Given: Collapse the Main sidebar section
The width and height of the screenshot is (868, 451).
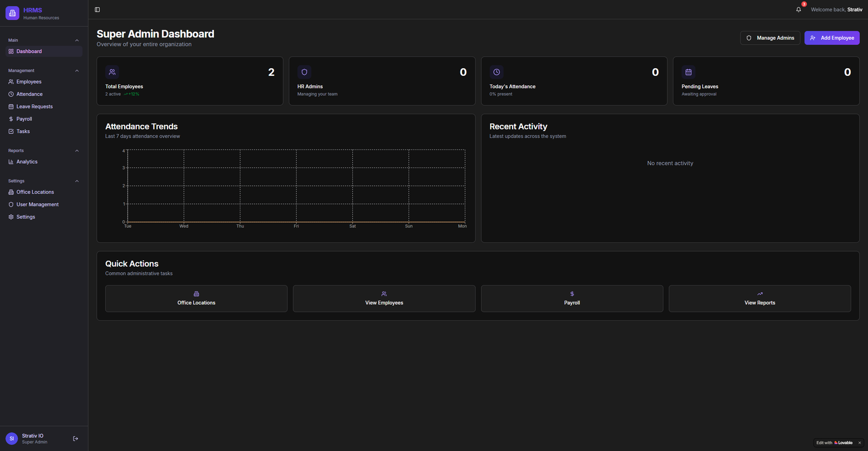Looking at the screenshot, I should coord(76,40).
